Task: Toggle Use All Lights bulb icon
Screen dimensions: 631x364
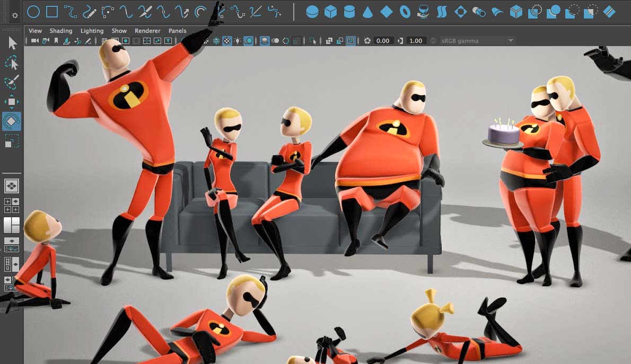Action: click(238, 41)
